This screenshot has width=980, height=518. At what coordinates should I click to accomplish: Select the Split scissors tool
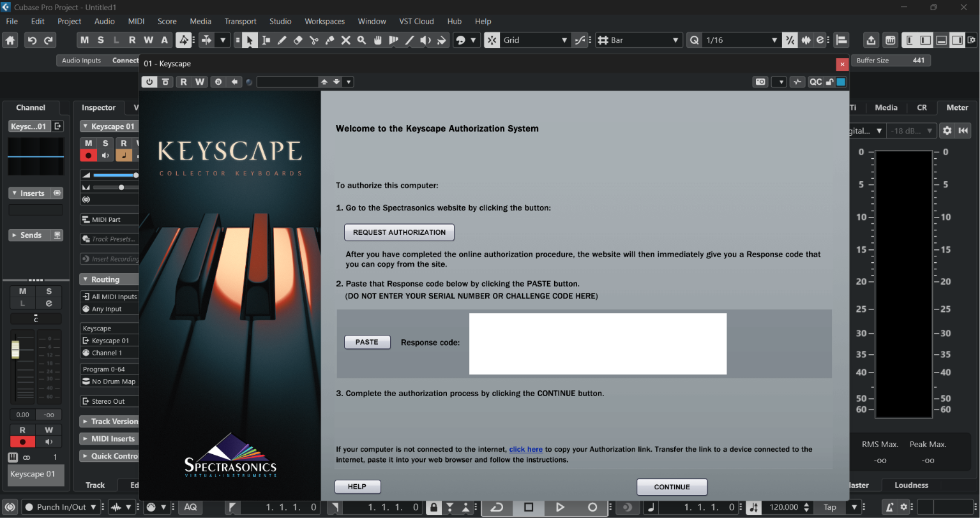point(313,40)
